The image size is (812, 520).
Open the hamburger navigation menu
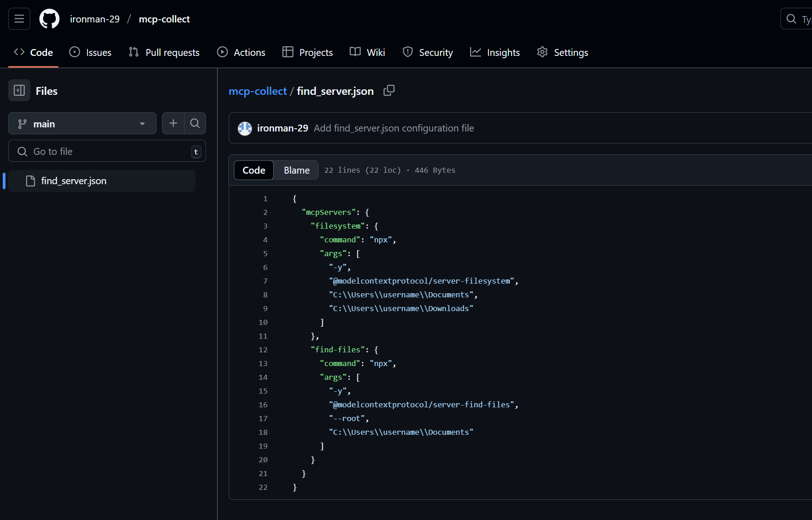(19, 19)
